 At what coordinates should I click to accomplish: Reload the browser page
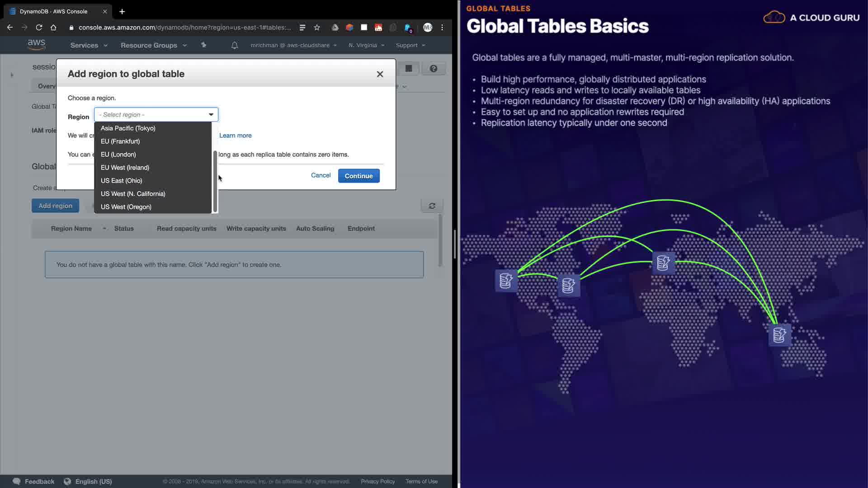[x=39, y=28]
